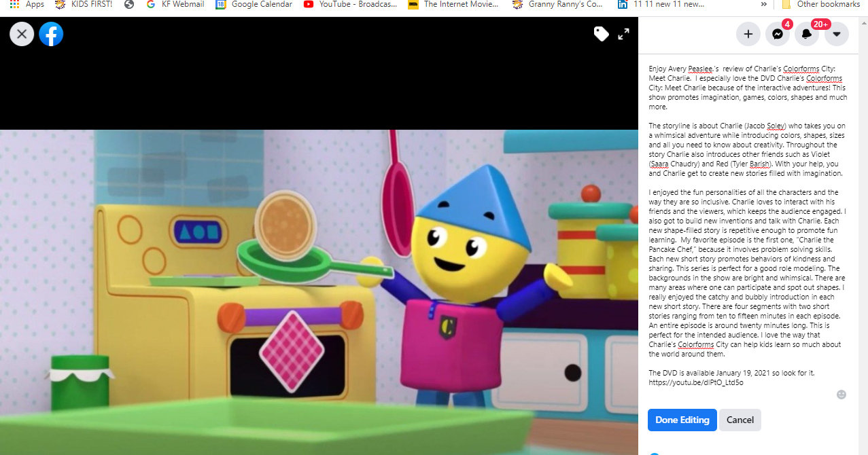Open the Other bookmarks folder
The height and width of the screenshot is (455, 868).
click(x=820, y=4)
